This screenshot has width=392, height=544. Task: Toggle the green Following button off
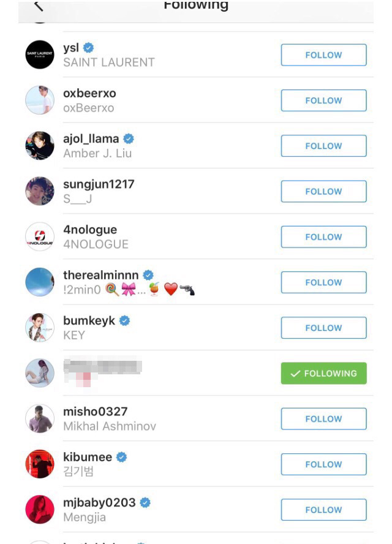[x=323, y=373]
